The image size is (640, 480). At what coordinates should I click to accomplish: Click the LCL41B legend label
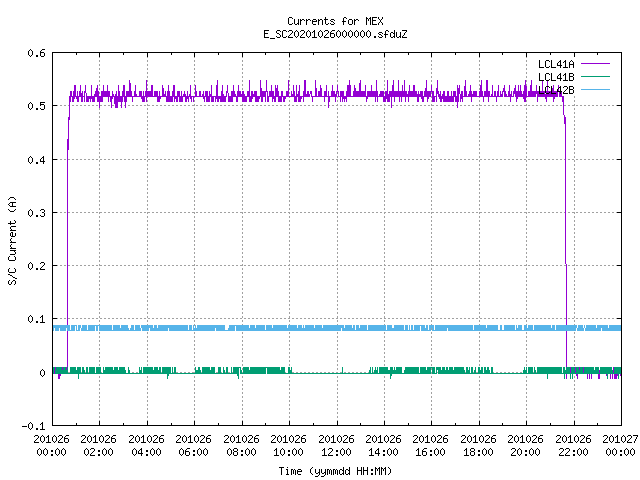pyautogui.click(x=556, y=77)
